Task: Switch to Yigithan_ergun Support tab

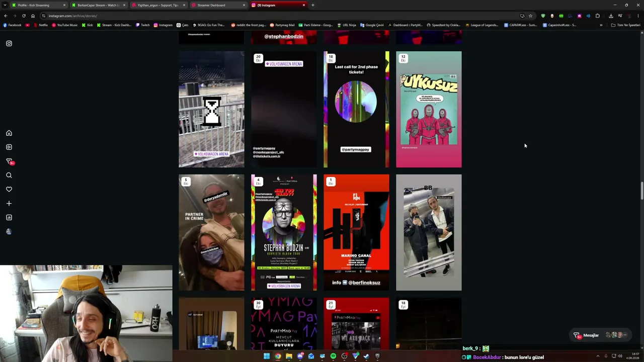Action: 158,5
